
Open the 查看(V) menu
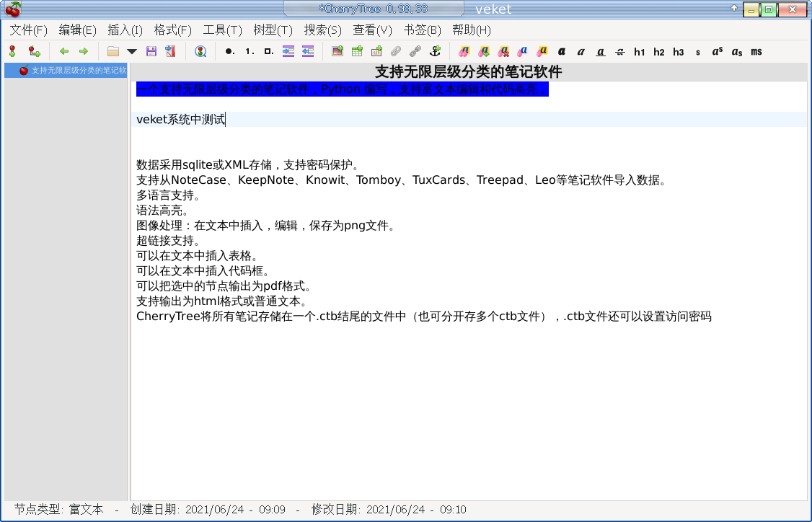click(372, 30)
